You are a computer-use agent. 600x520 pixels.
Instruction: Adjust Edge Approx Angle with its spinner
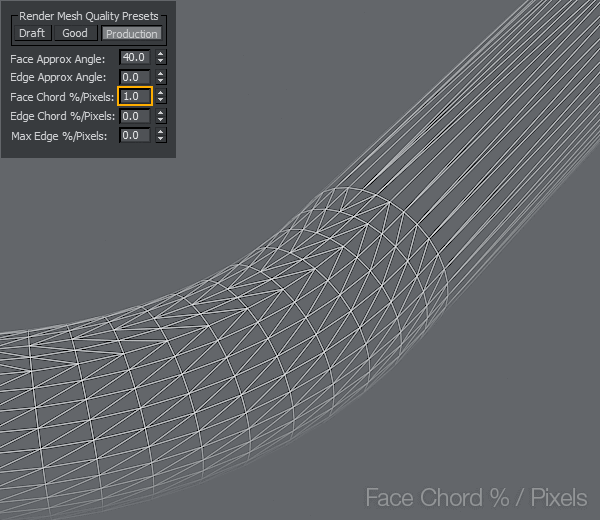(x=161, y=77)
